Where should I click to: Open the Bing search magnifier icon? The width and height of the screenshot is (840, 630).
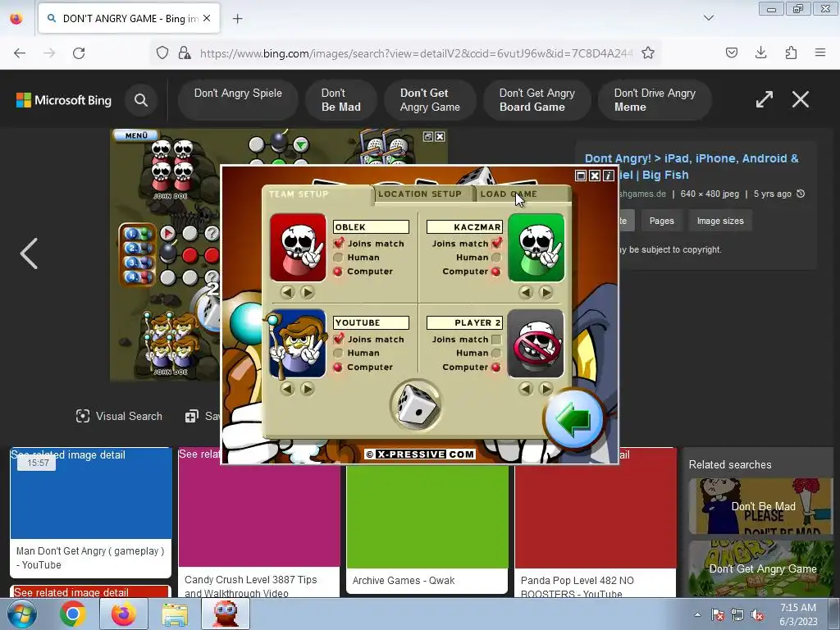pos(141,100)
